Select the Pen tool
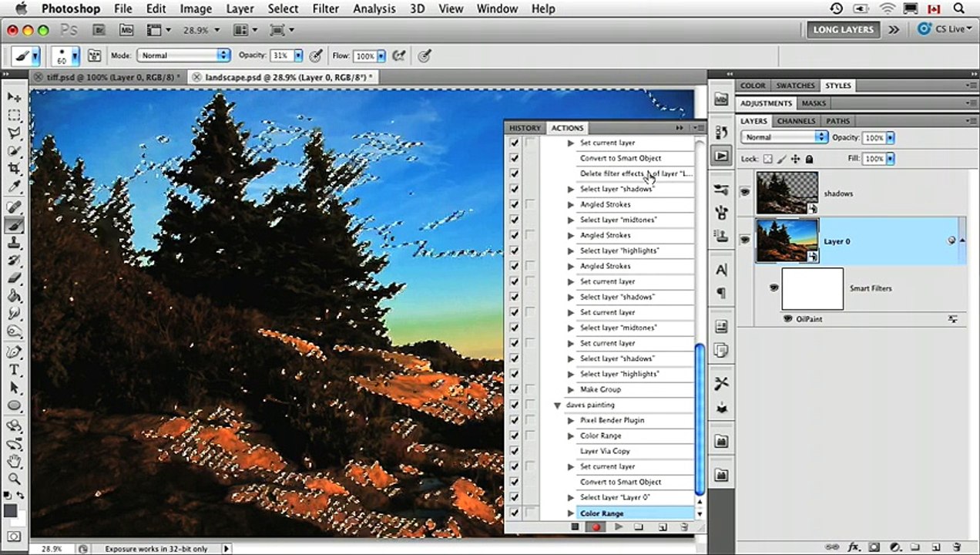This screenshot has width=980, height=555. 14,352
